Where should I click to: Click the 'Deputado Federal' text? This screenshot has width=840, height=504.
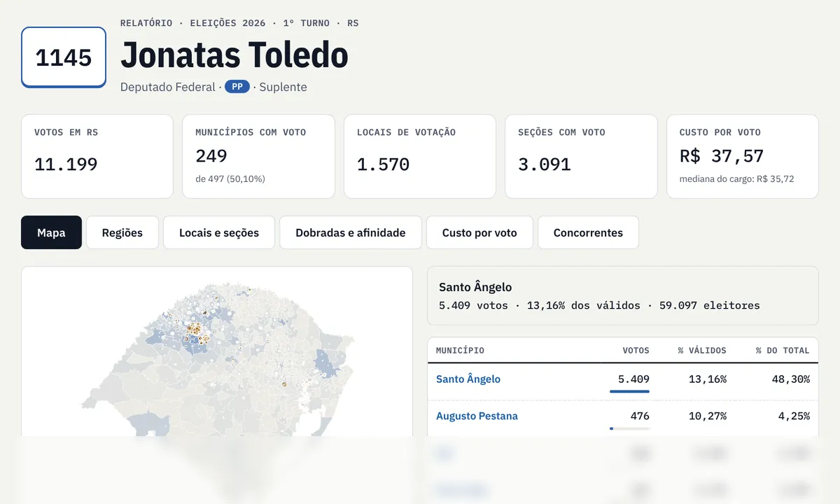click(x=168, y=87)
